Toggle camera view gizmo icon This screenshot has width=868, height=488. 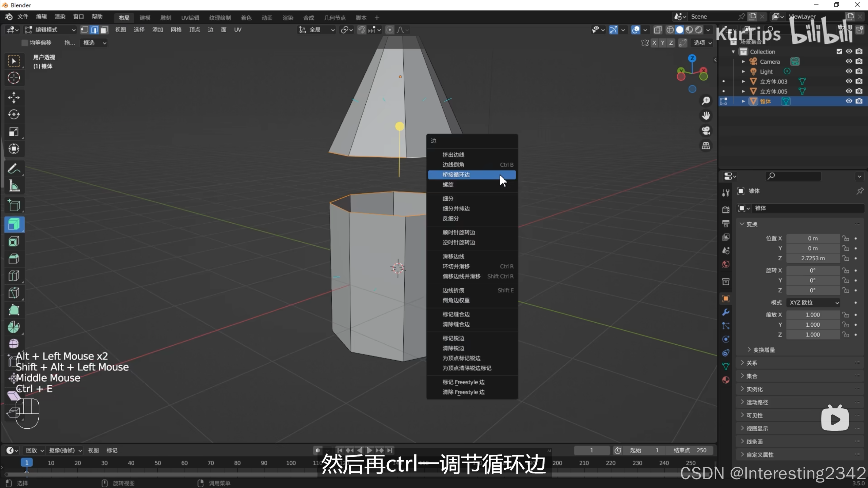click(x=706, y=131)
